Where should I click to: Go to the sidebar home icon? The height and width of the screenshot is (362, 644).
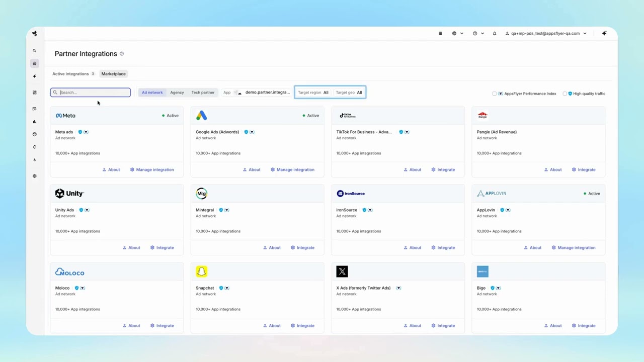[x=35, y=63]
